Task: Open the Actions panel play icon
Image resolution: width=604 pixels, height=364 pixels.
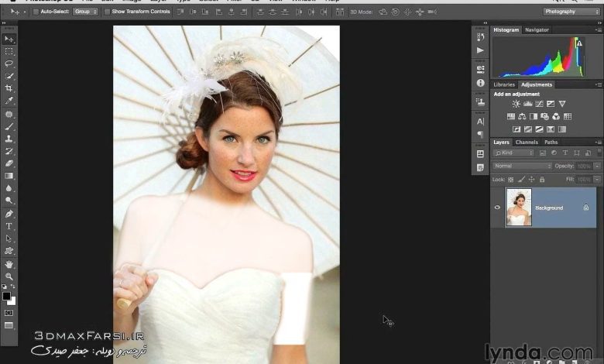Action: (x=480, y=50)
